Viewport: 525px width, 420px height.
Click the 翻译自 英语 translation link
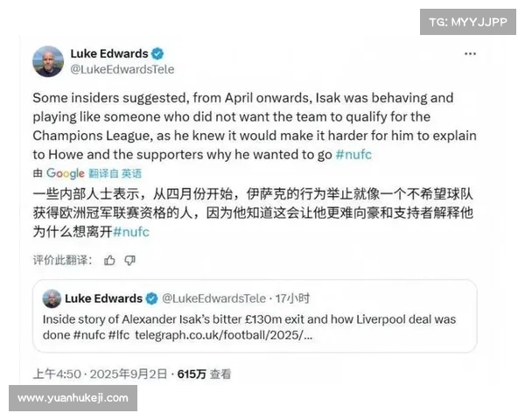click(115, 173)
